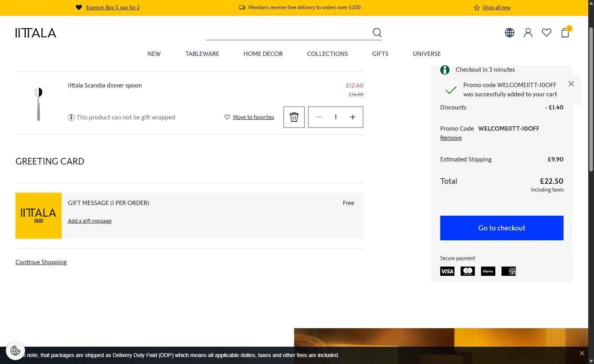
Task: Click the gift wrap info icon
Action: [71, 117]
